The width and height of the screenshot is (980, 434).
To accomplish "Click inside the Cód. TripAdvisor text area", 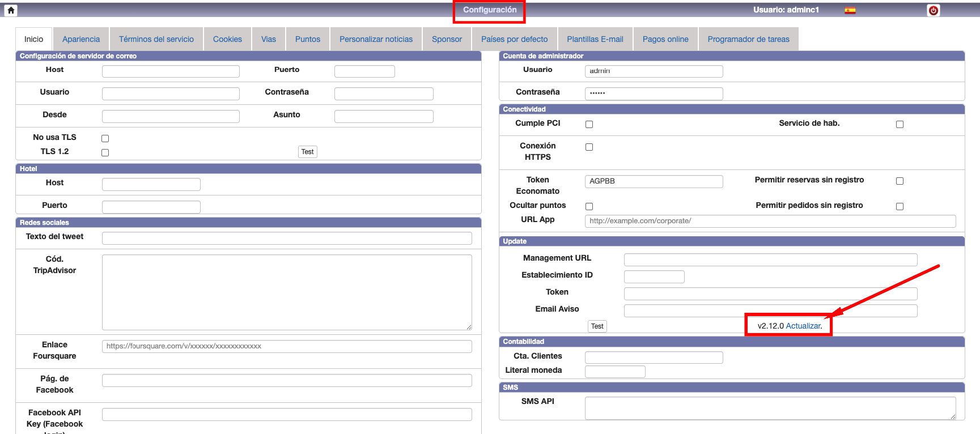I will (286, 292).
